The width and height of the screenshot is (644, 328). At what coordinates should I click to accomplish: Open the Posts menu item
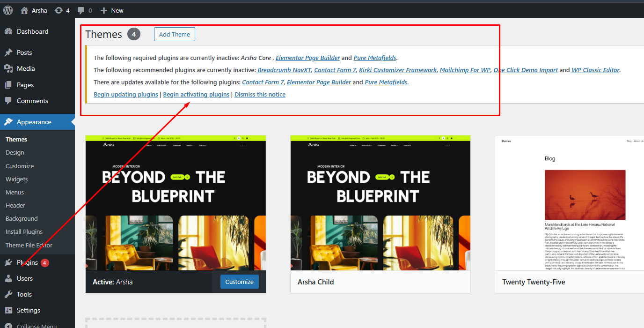[x=37, y=52]
